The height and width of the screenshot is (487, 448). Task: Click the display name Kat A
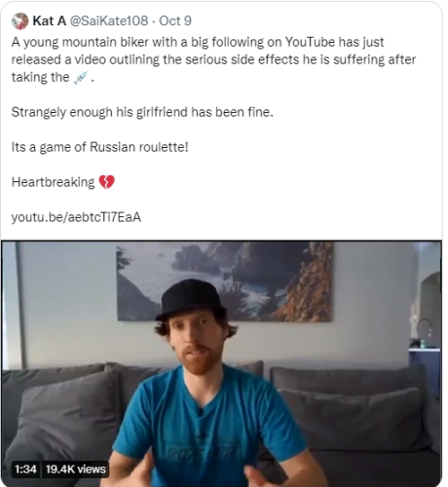(50, 21)
